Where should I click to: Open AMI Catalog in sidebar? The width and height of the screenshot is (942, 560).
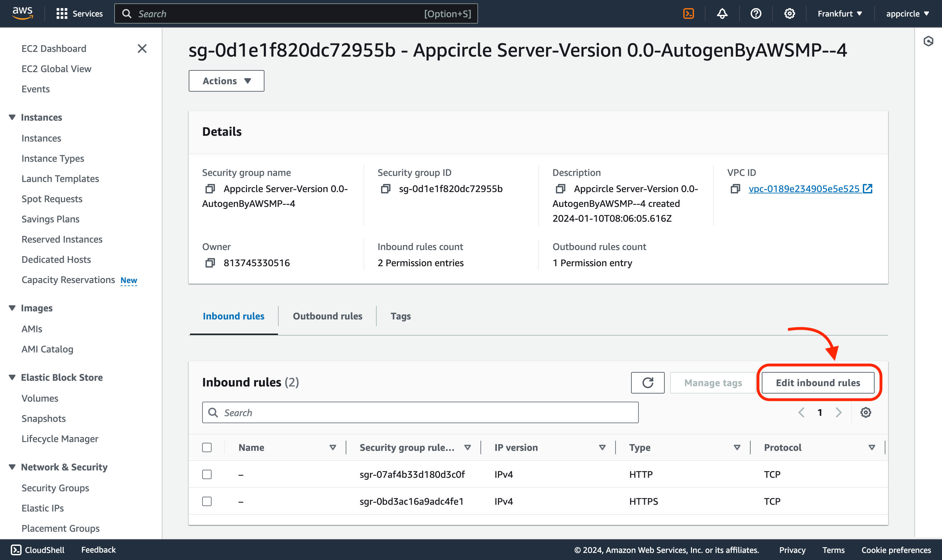pyautogui.click(x=47, y=349)
